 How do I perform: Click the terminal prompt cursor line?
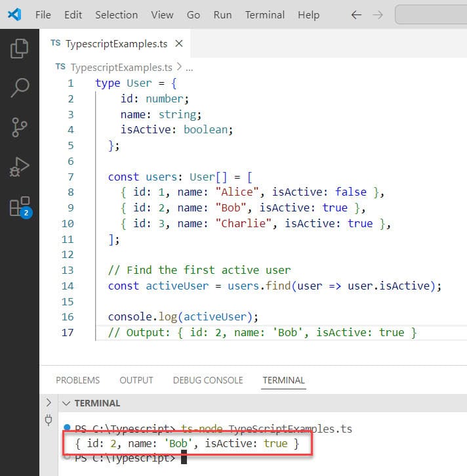(131, 458)
